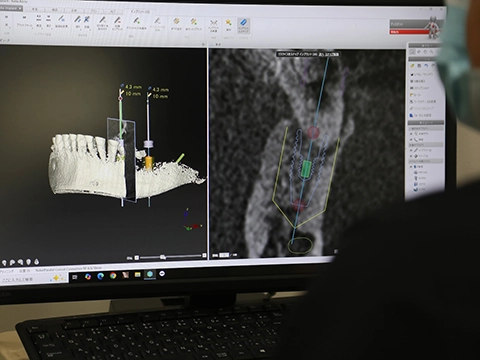
Task: Expand the blue folder tree node
Action: [x=411, y=166]
